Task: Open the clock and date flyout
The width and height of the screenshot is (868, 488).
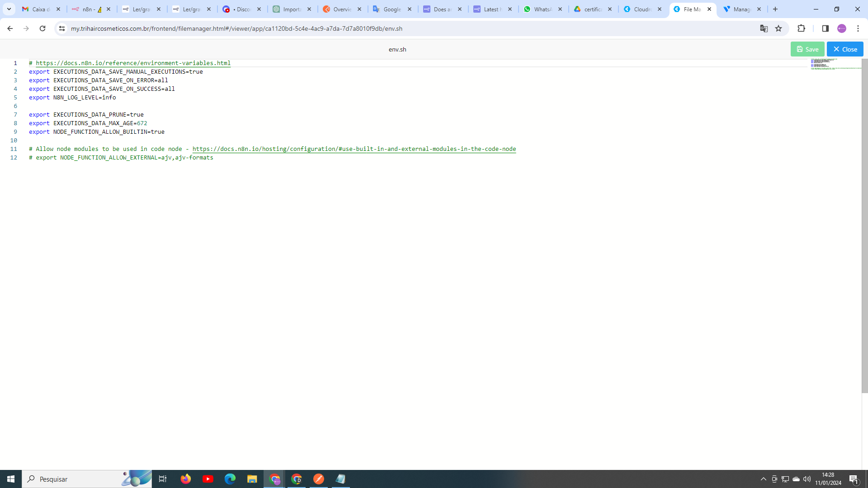Action: [828, 479]
